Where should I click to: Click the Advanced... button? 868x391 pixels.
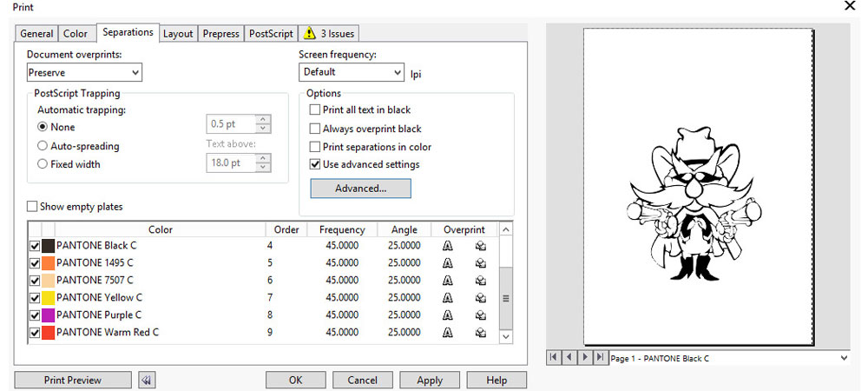click(360, 189)
